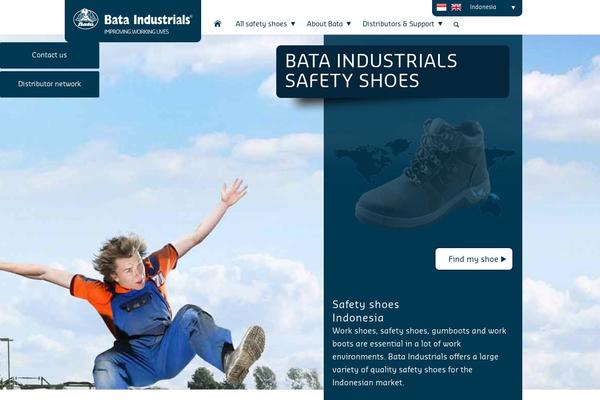
Task: Click the Safety shoes Indonesia heading
Action: tap(365, 311)
